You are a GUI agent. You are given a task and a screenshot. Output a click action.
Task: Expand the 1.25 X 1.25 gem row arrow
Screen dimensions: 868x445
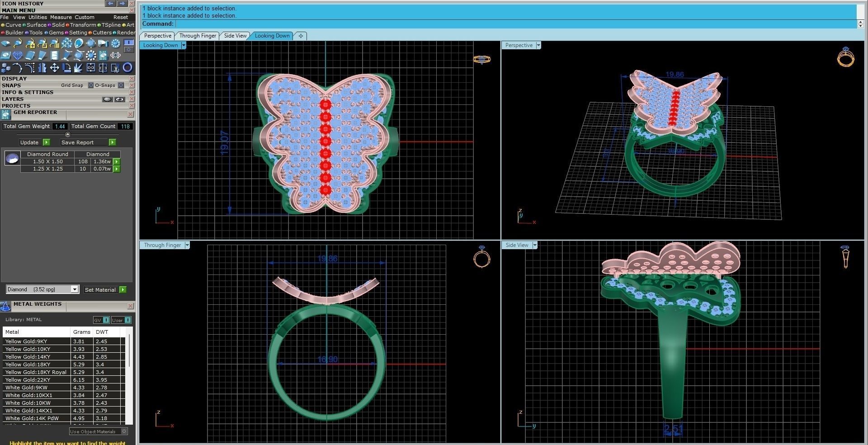pyautogui.click(x=117, y=169)
